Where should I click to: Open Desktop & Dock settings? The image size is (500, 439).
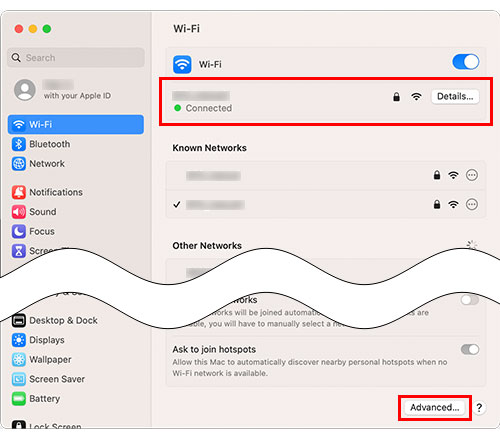(76, 320)
